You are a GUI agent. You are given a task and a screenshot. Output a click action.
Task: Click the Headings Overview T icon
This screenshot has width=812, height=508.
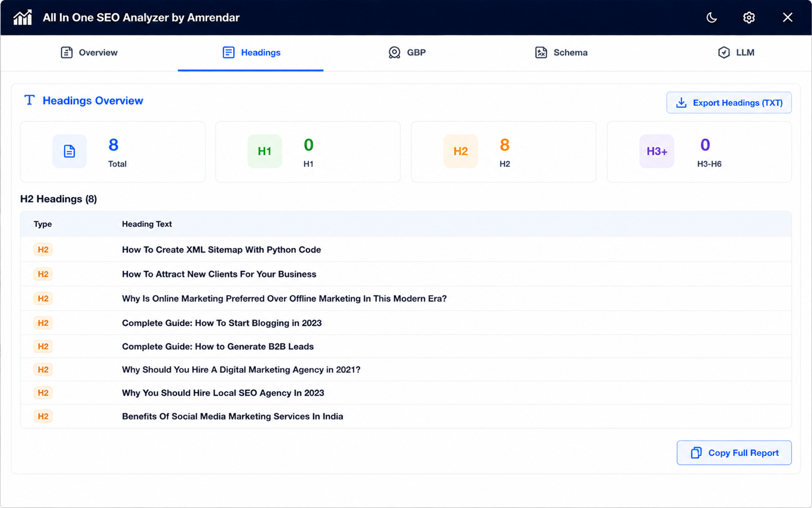[x=30, y=100]
